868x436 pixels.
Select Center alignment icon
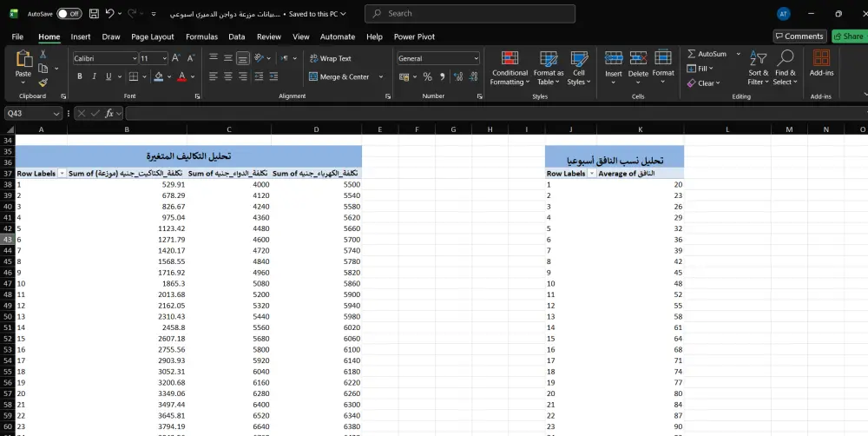[228, 76]
